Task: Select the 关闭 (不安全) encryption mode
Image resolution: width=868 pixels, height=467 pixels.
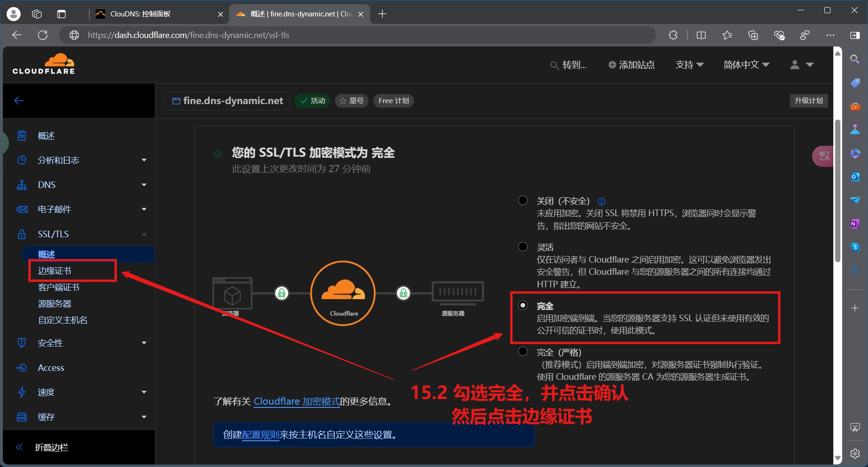Action: (x=523, y=201)
